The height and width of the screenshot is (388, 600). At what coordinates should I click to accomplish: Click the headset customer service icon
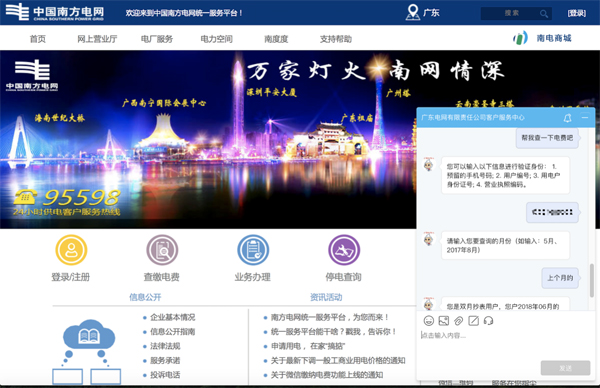pos(488,321)
